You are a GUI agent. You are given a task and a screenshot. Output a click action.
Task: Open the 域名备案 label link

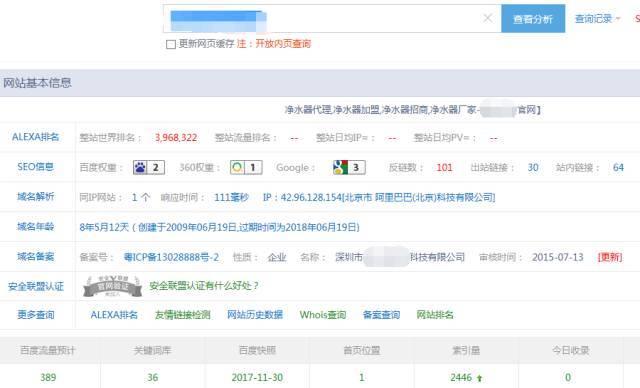[36, 257]
